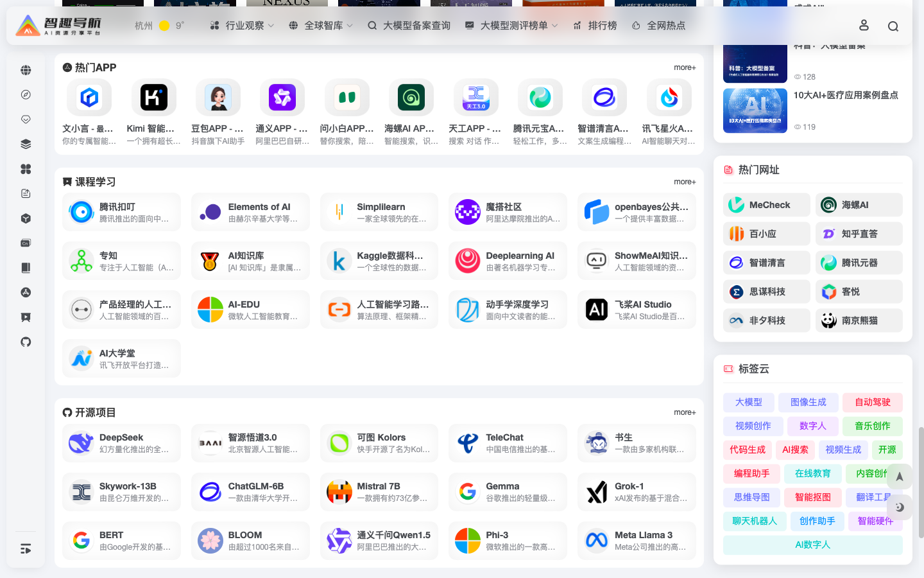Open the 豆包APP icon
Image resolution: width=924 pixels, height=578 pixels.
pyautogui.click(x=218, y=98)
